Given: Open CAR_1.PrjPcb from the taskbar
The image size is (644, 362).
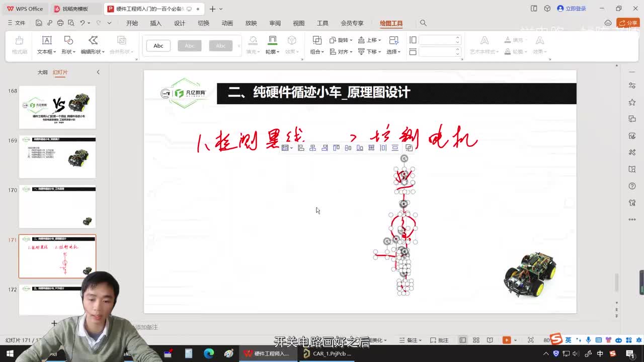Looking at the screenshot, I should click(327, 353).
